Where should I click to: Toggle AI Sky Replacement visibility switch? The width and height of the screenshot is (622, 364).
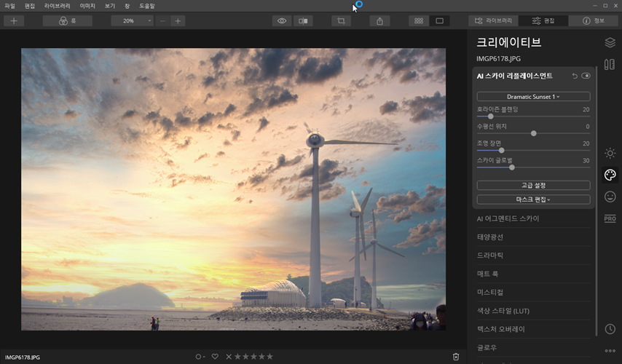pyautogui.click(x=586, y=76)
